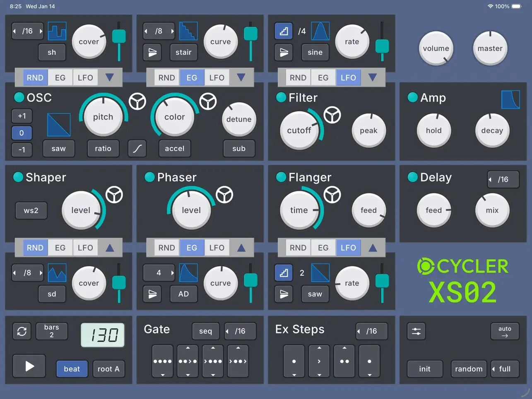Toggle the Flanger power indicator

click(281, 177)
